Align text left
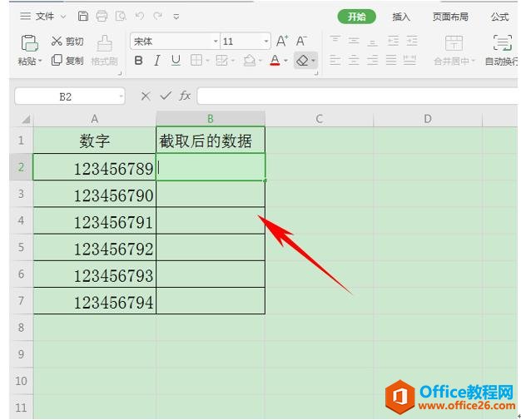Viewport: 521px width, 420px height. 335,60
